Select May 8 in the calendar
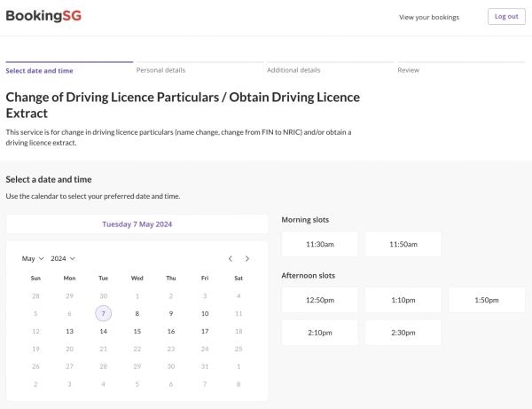Viewport: 532px width, 409px height. coord(137,313)
